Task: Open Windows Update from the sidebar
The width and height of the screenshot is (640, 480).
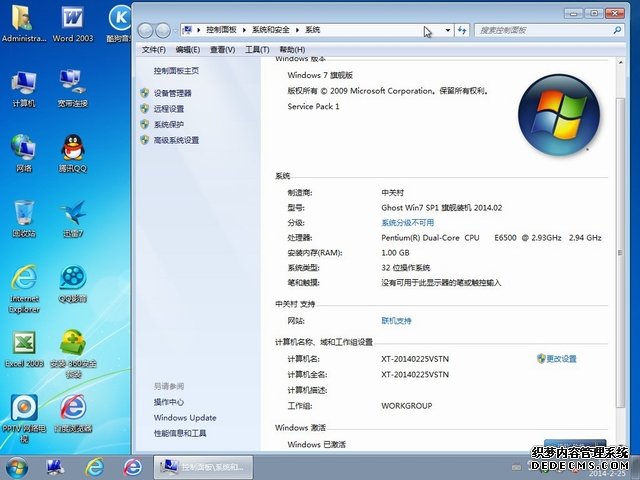Action: 185,418
